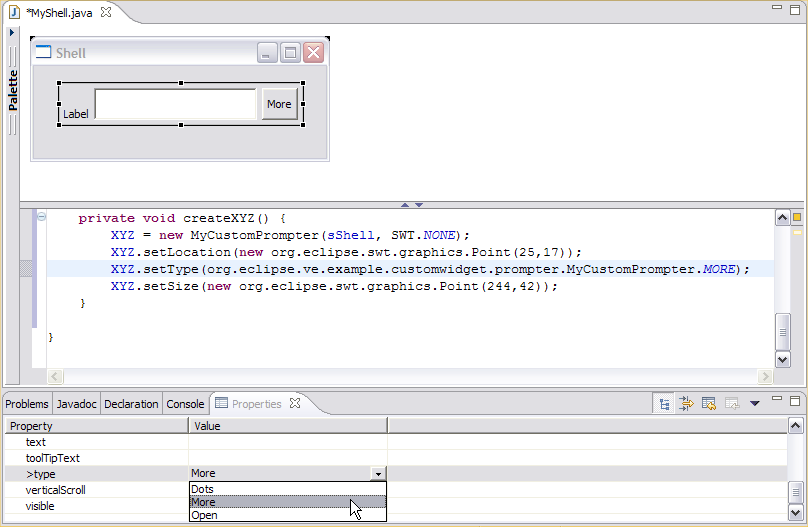Screen dimensions: 808x527
Task: Select the *MyShell.java editor tab
Action: click(x=59, y=13)
